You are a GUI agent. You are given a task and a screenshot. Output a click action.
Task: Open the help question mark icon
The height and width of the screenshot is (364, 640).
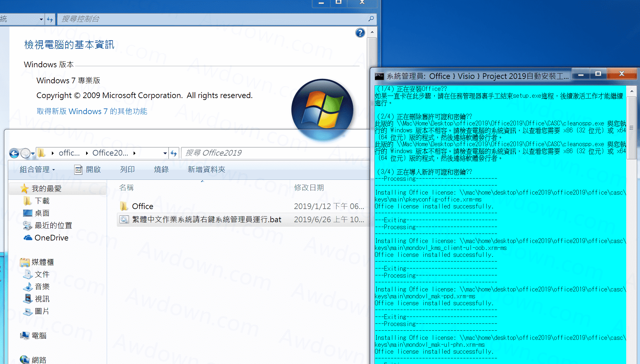(360, 33)
